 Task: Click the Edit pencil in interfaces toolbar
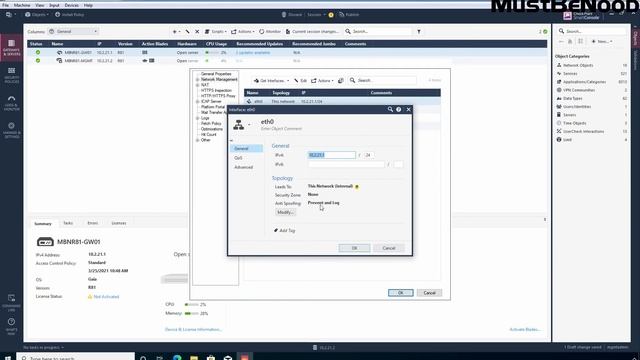[300, 80]
